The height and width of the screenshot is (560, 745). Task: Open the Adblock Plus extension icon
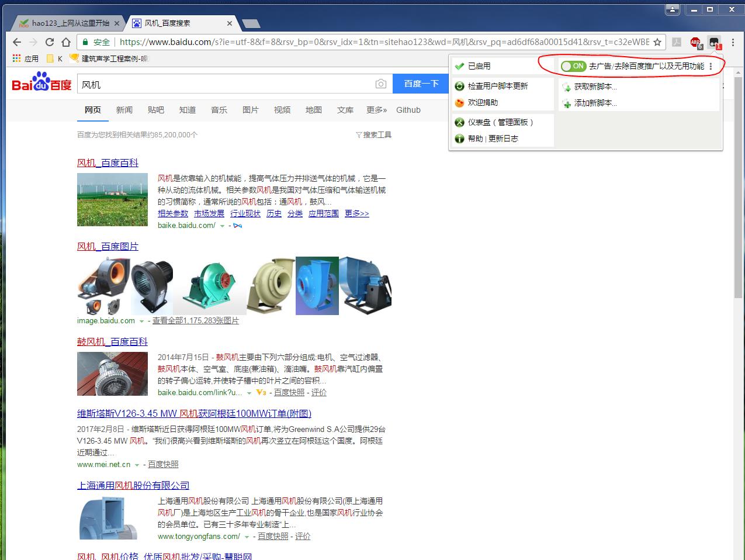(695, 42)
